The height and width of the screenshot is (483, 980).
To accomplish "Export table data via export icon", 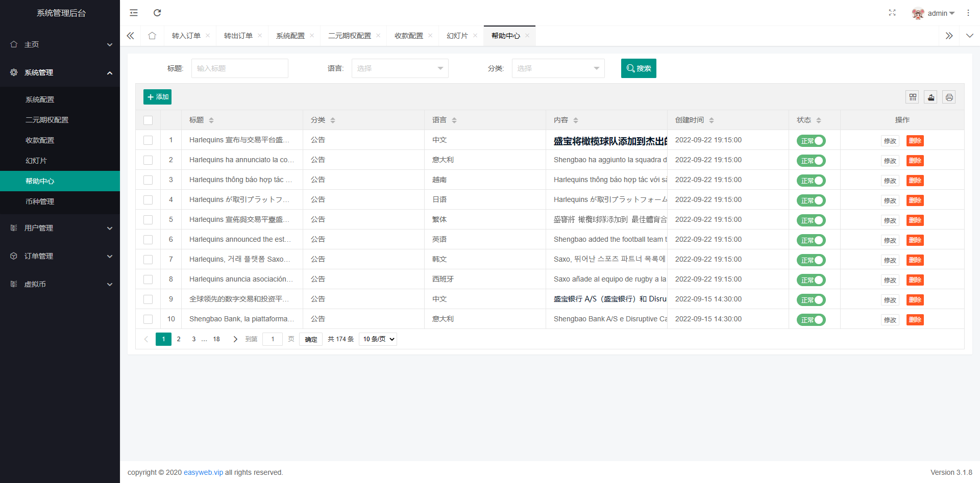I will [930, 97].
